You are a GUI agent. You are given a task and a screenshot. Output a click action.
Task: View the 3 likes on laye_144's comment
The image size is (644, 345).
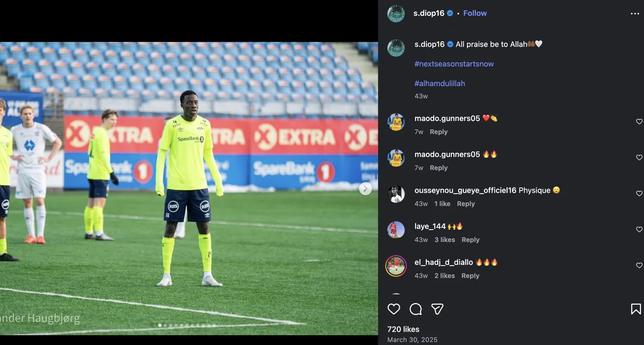[445, 240]
